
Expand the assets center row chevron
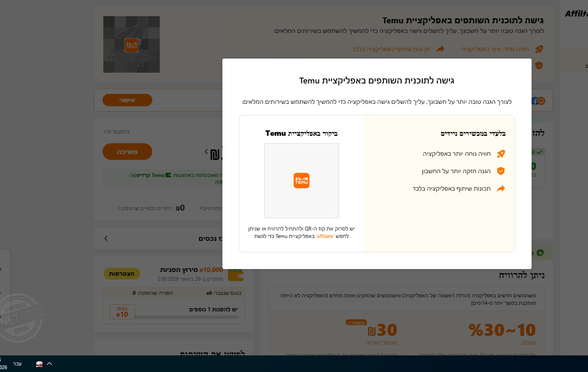coord(106,238)
